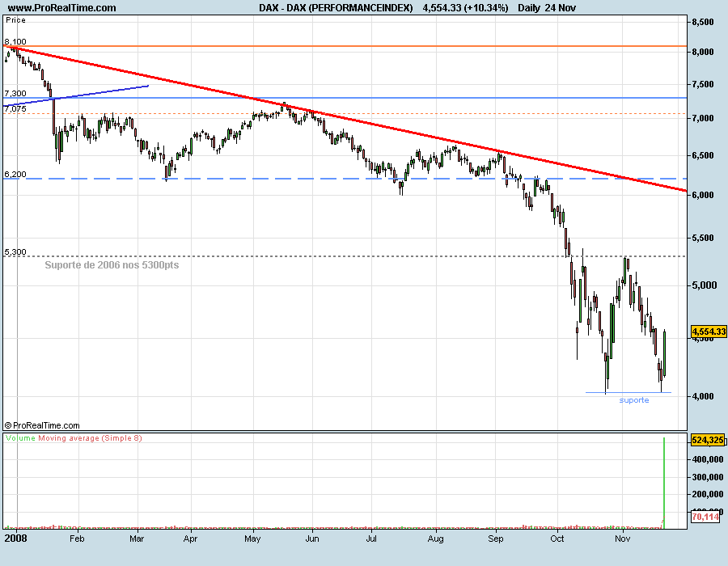Click the last green candlestick in November
728x566 pixels.
click(665, 353)
